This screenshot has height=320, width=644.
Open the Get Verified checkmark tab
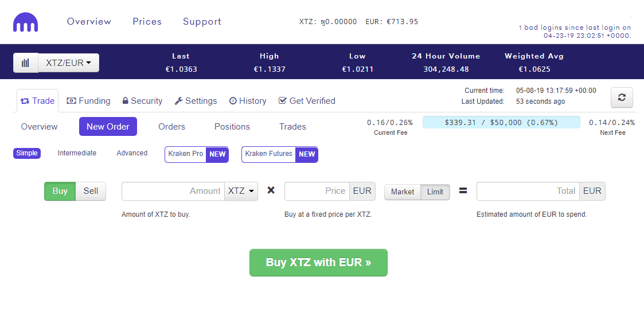tap(307, 101)
